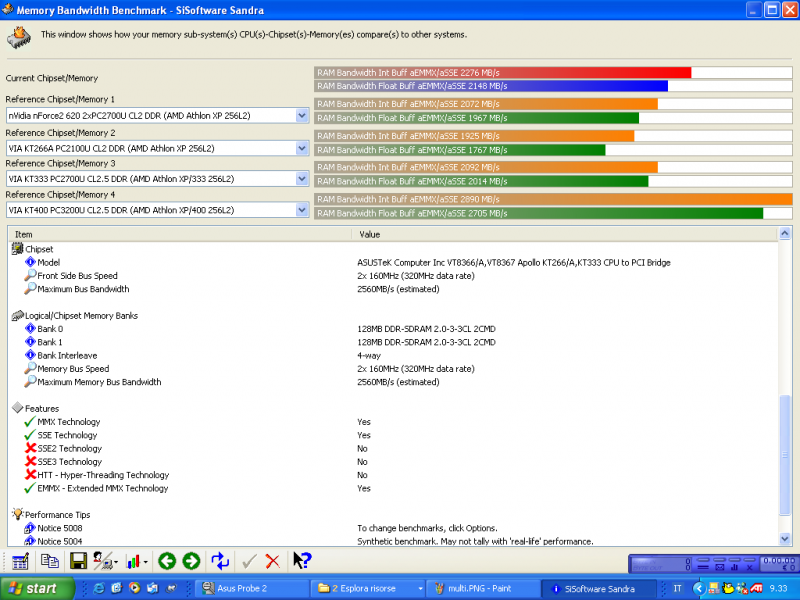Click the user/computer options toolbar icon
Viewport: 800px width, 600px height.
click(x=103, y=561)
